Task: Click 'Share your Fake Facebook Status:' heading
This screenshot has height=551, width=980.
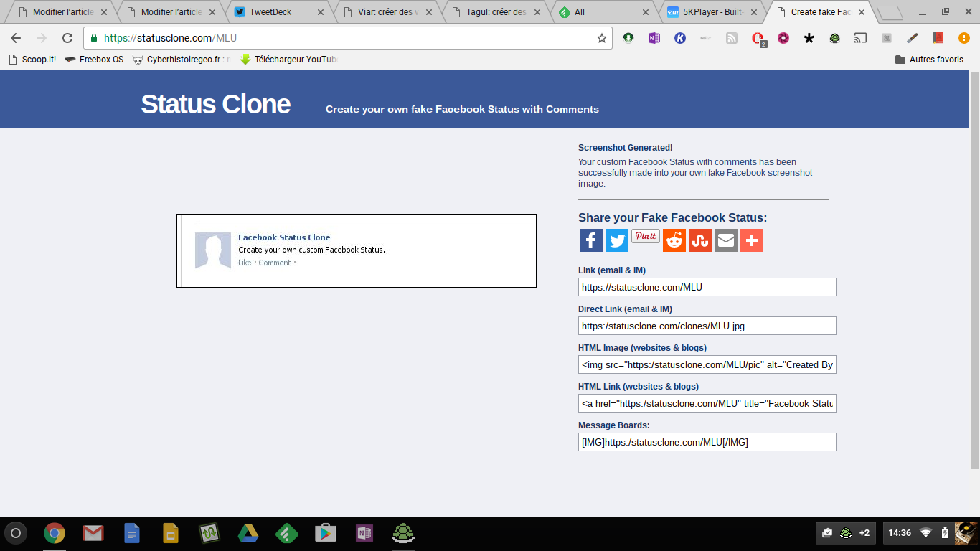Action: point(673,218)
